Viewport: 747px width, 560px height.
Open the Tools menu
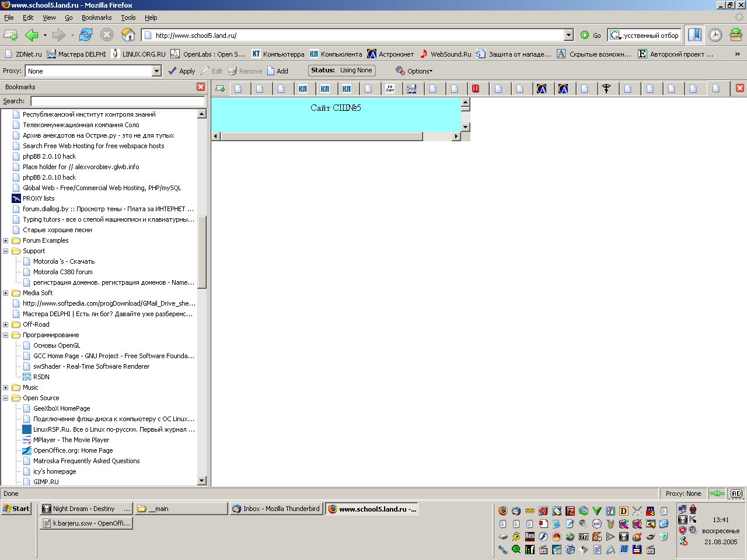[128, 17]
